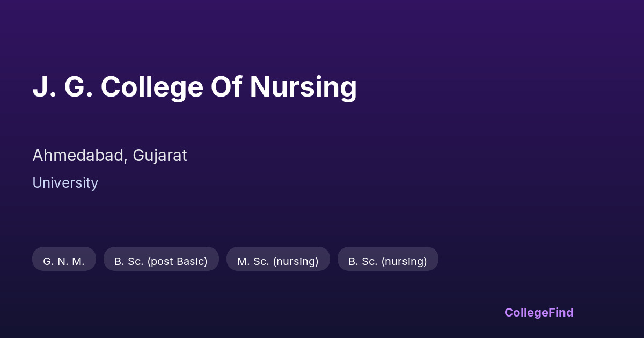Screen dimensions: 644x338
Task: Click the word Nursing in the heading
Action: pos(303,87)
